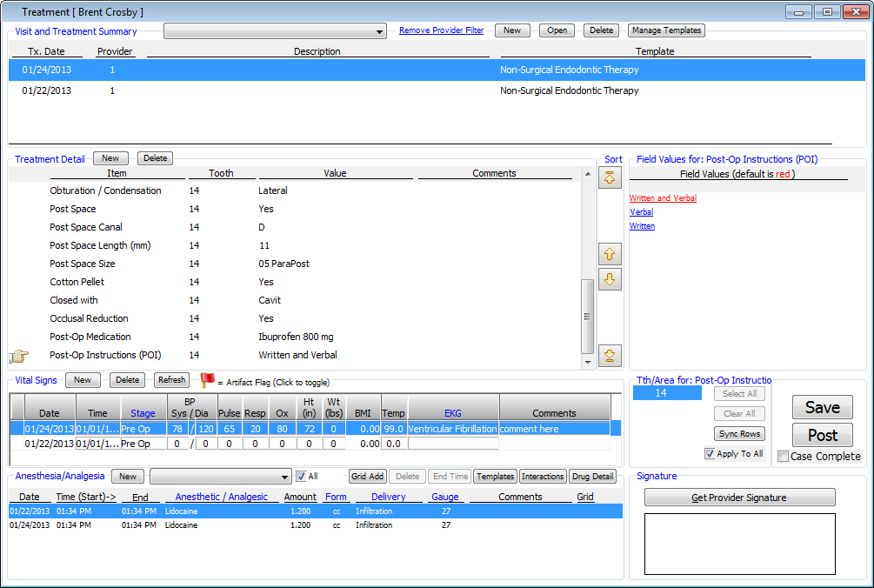
Task: Click the Remove Provider Filter link
Action: click(x=441, y=30)
